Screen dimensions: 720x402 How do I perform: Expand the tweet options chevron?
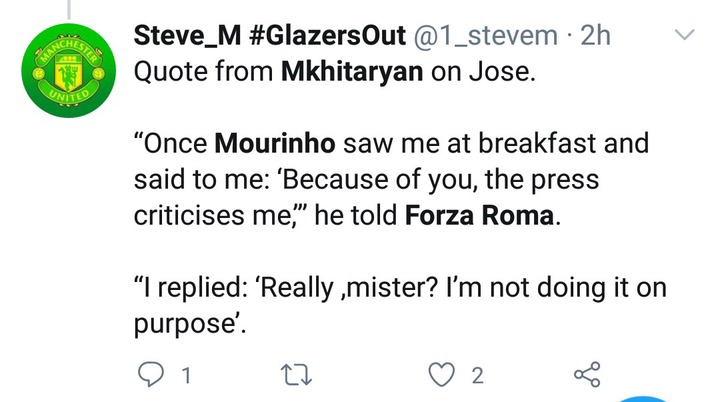click(684, 34)
